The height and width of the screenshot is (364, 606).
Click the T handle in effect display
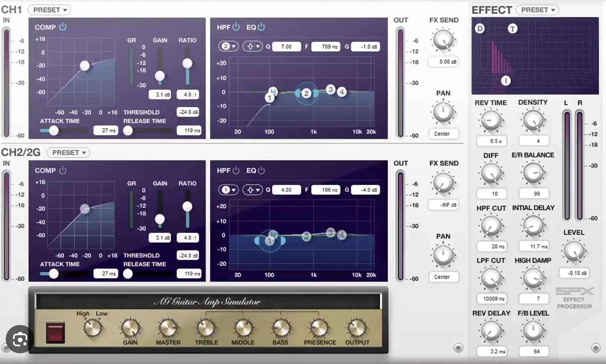pyautogui.click(x=513, y=29)
